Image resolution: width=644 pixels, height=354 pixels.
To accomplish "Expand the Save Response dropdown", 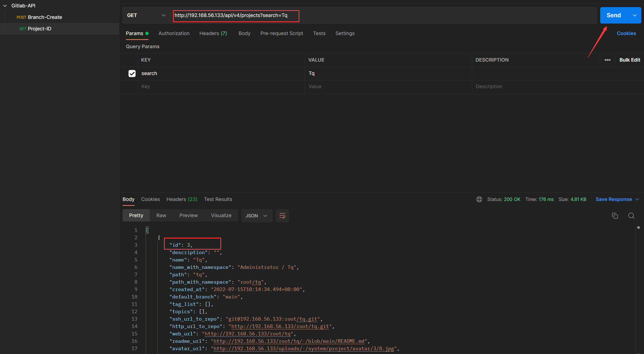I will tap(637, 199).
